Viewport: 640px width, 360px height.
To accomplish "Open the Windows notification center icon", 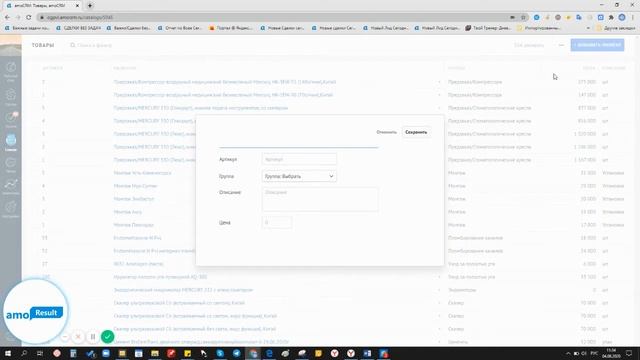I will point(629,353).
